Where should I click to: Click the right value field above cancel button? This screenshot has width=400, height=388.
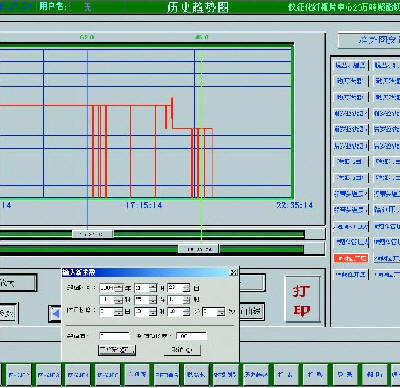[192, 336]
